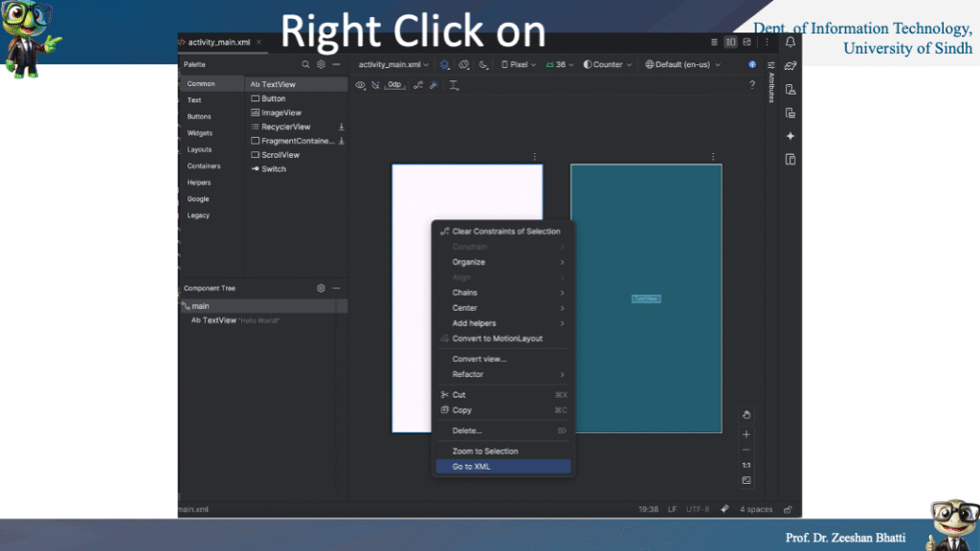The image size is (980, 551).
Task: Toggle night mode moon icon
Action: (x=483, y=65)
